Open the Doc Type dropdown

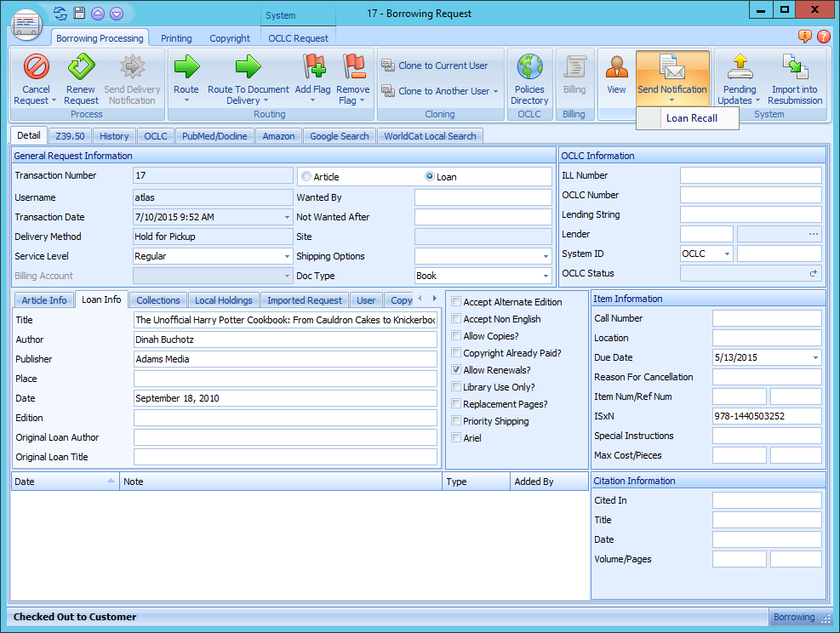click(x=545, y=276)
